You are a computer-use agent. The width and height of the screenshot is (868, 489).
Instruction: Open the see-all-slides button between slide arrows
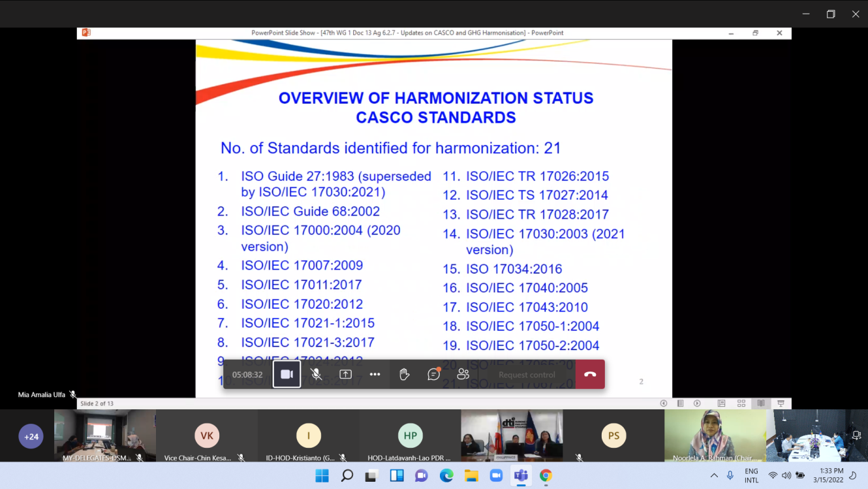[680, 403]
